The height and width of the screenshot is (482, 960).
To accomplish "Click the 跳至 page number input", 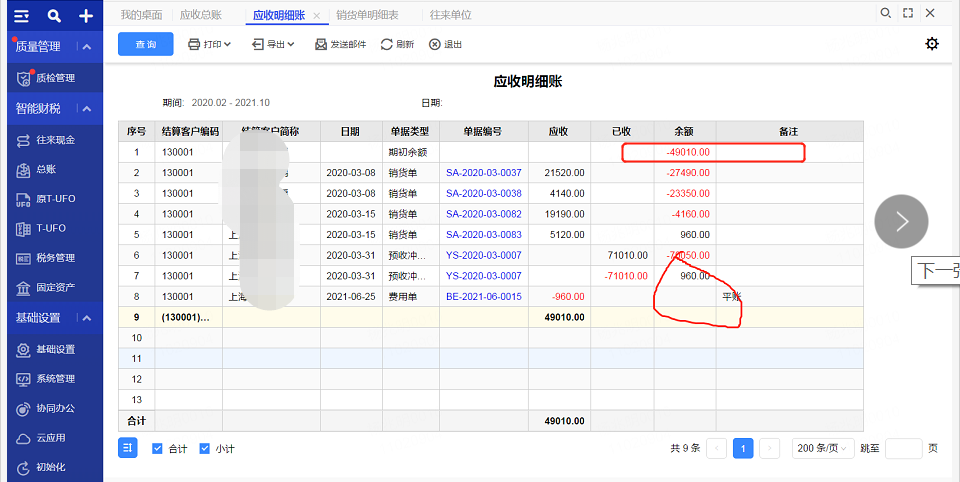I will (904, 448).
